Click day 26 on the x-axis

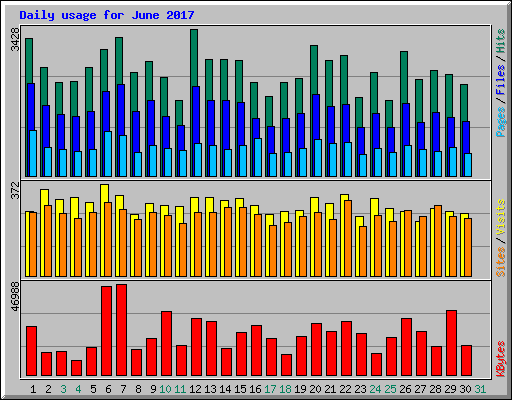point(405,389)
